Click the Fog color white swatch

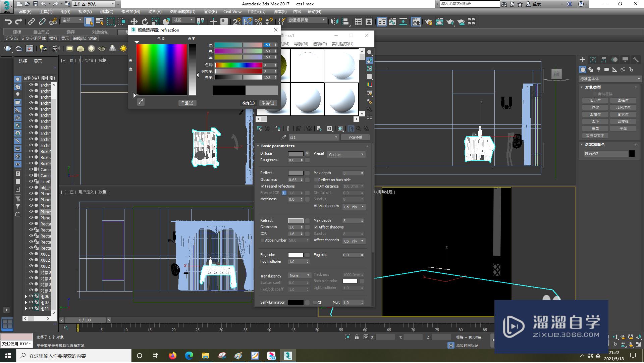(296, 255)
